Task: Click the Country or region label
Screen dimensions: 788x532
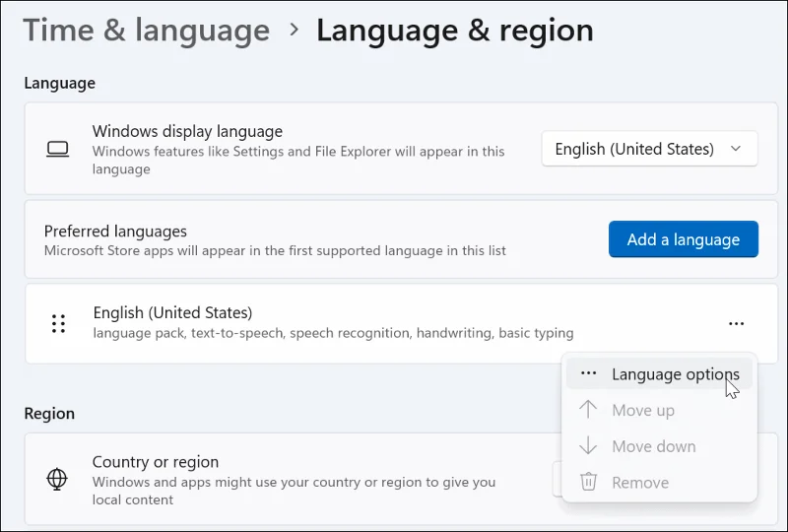Action: click(156, 462)
